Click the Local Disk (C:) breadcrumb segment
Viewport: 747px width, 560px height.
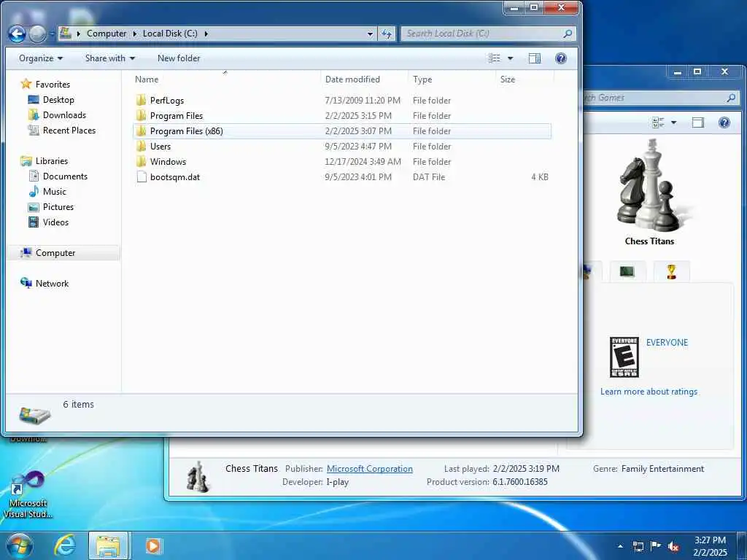pos(170,34)
